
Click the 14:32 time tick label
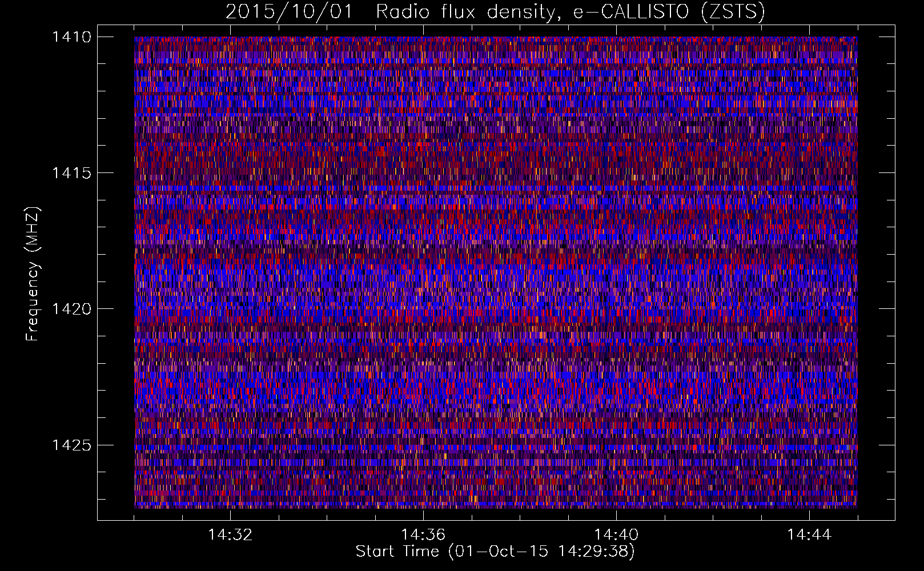click(230, 534)
